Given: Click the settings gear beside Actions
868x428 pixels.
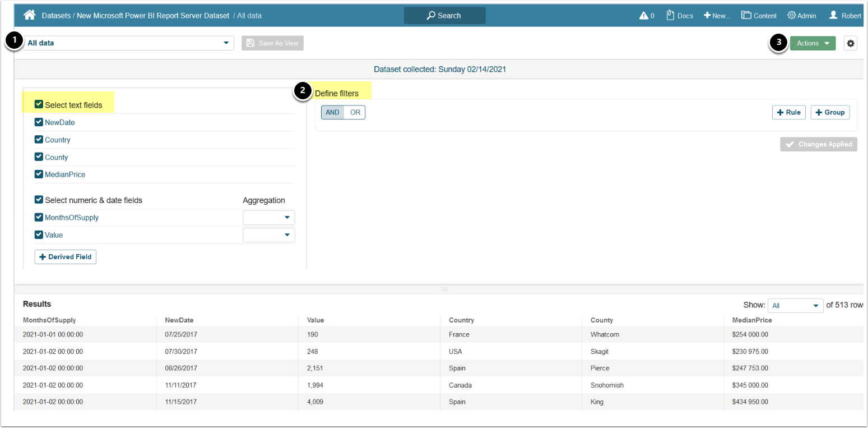Looking at the screenshot, I should point(851,43).
